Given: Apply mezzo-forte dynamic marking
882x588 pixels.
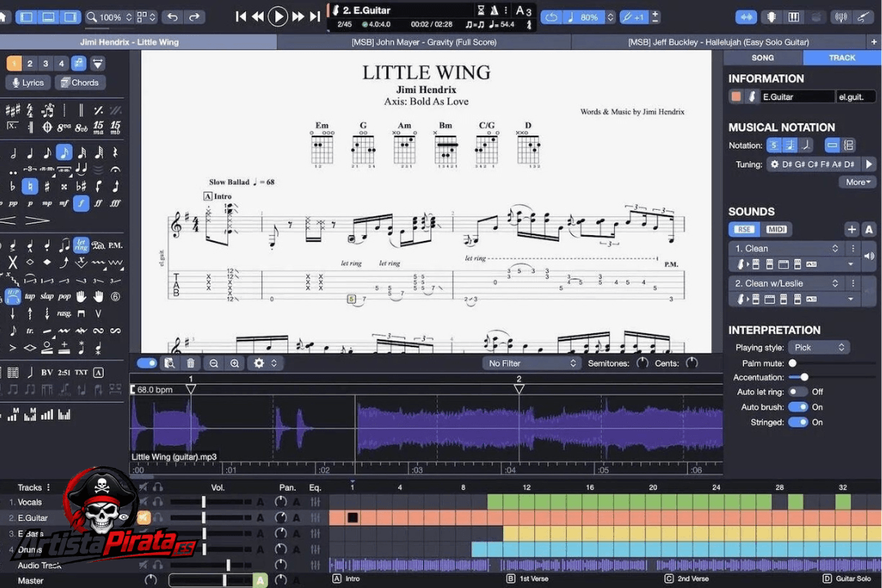Looking at the screenshot, I should click(x=64, y=203).
